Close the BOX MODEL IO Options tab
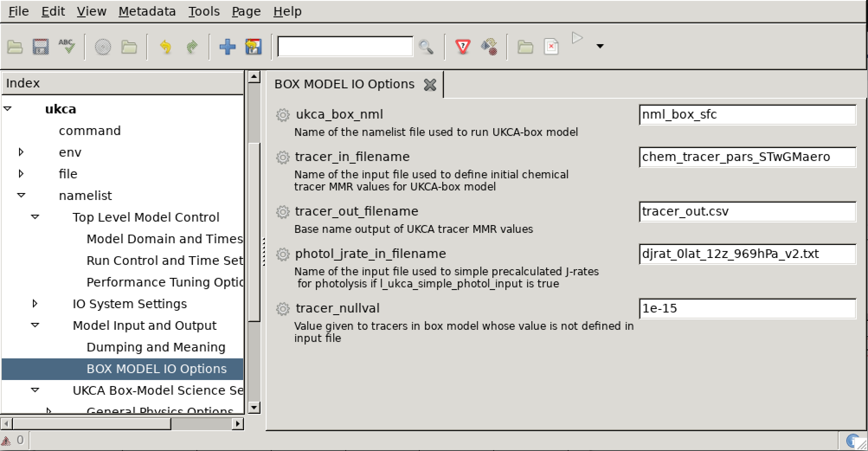 coord(430,84)
